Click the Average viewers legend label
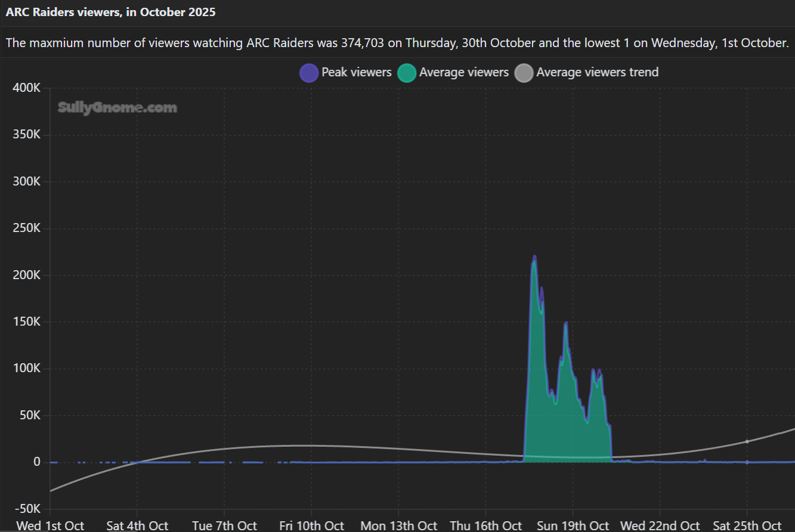 pos(464,72)
